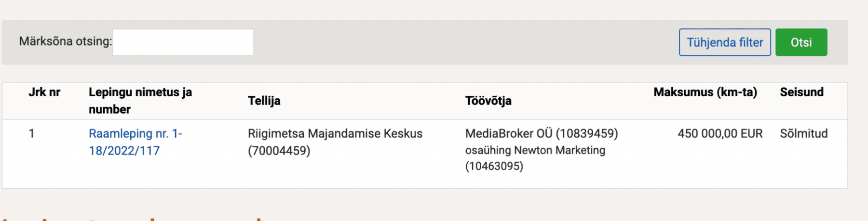Click registry code (10463095) under Newton Marketing
Viewport: 868px width, 221px height.
pos(494,166)
